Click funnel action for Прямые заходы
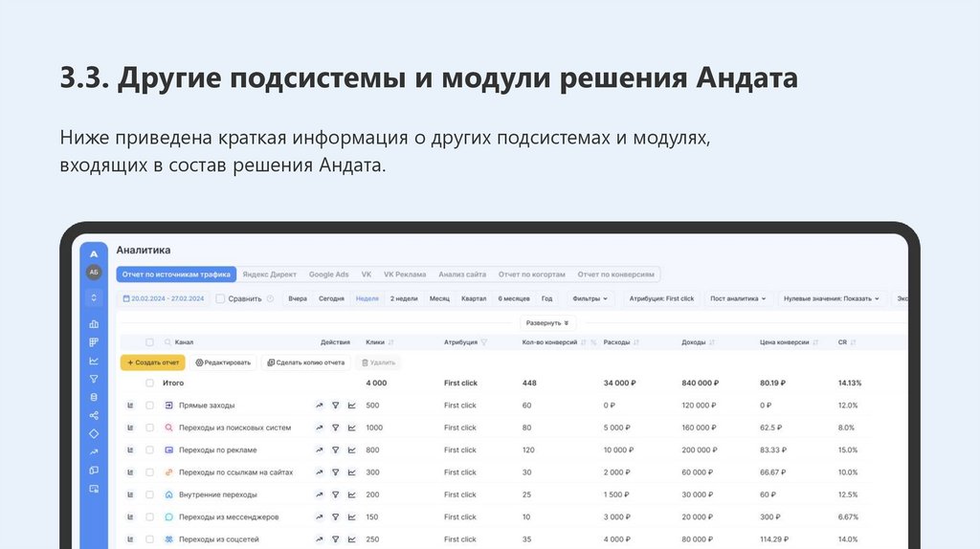980x549 pixels. tap(336, 406)
